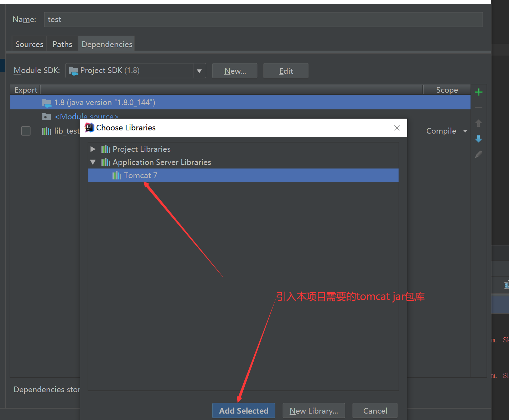Click the Module source folder icon
This screenshot has height=420, width=509.
[x=47, y=116]
